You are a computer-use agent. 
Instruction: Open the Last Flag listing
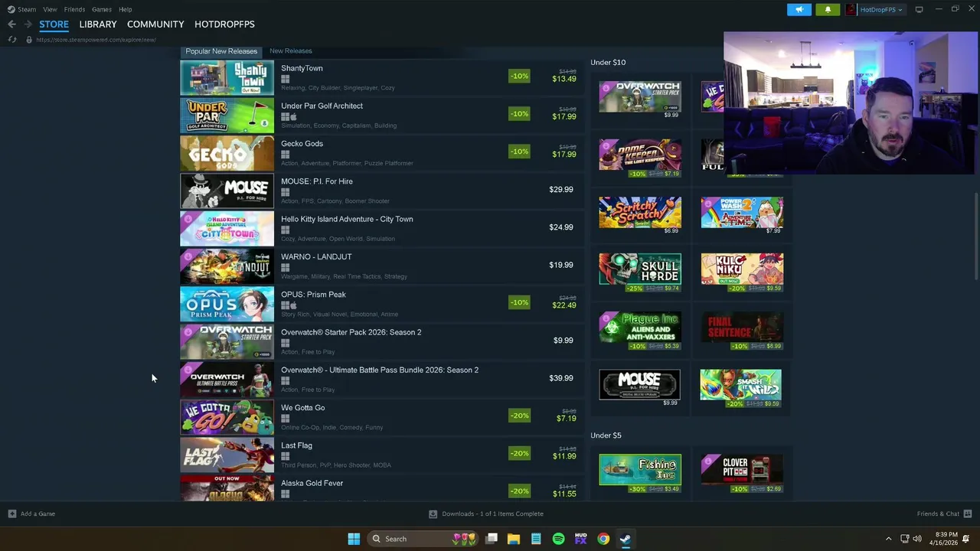click(x=382, y=455)
